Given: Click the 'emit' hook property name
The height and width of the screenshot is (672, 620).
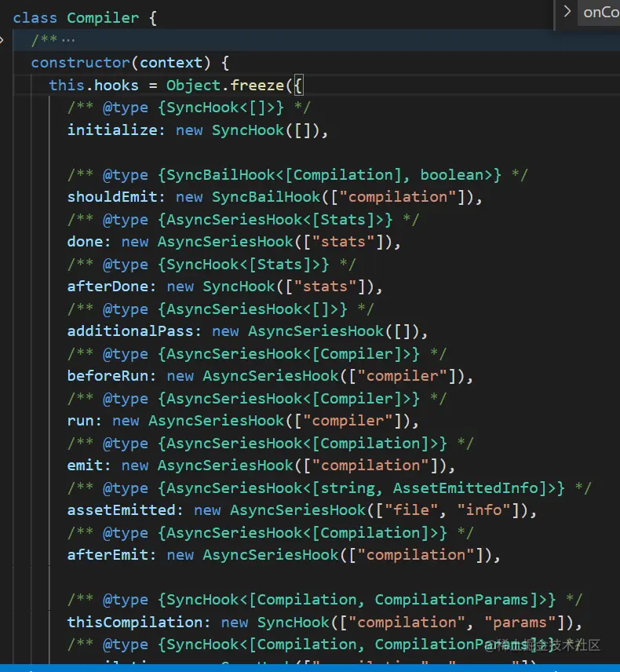Looking at the screenshot, I should 85,466.
